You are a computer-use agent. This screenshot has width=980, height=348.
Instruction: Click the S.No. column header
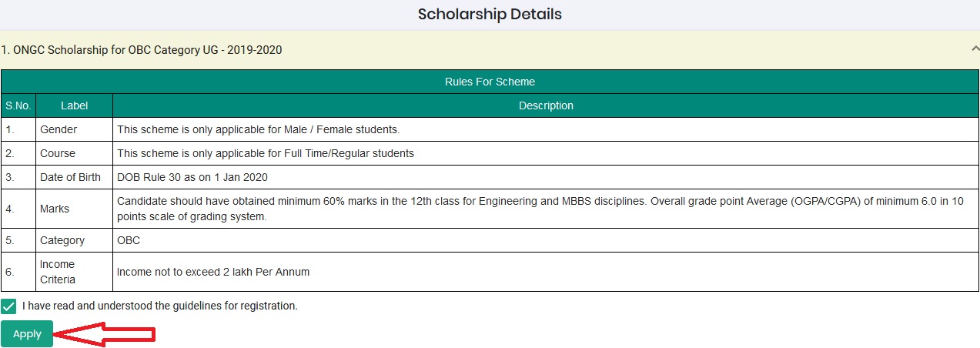[18, 105]
